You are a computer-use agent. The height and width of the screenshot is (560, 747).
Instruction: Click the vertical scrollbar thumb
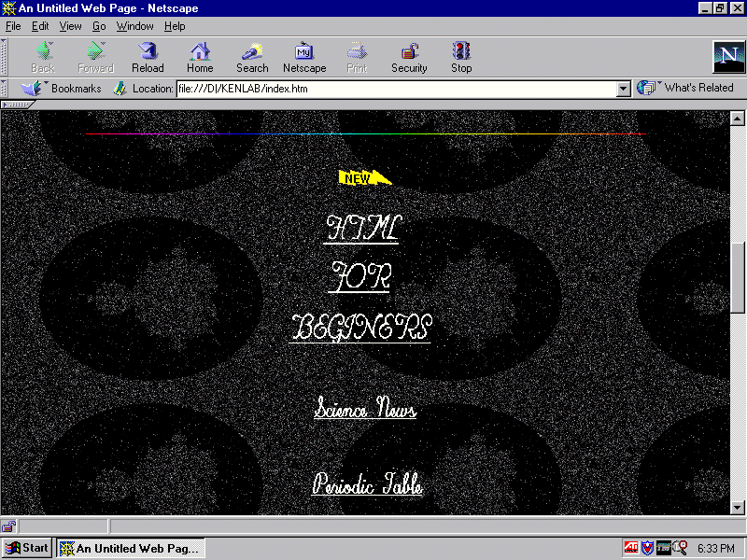(x=737, y=277)
